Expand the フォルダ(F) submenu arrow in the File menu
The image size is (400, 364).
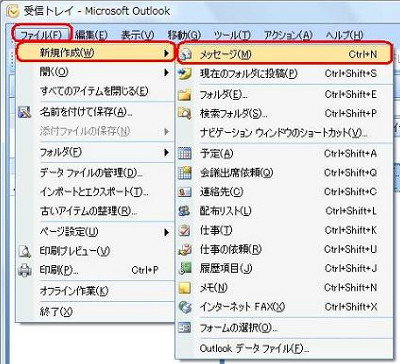(167, 153)
